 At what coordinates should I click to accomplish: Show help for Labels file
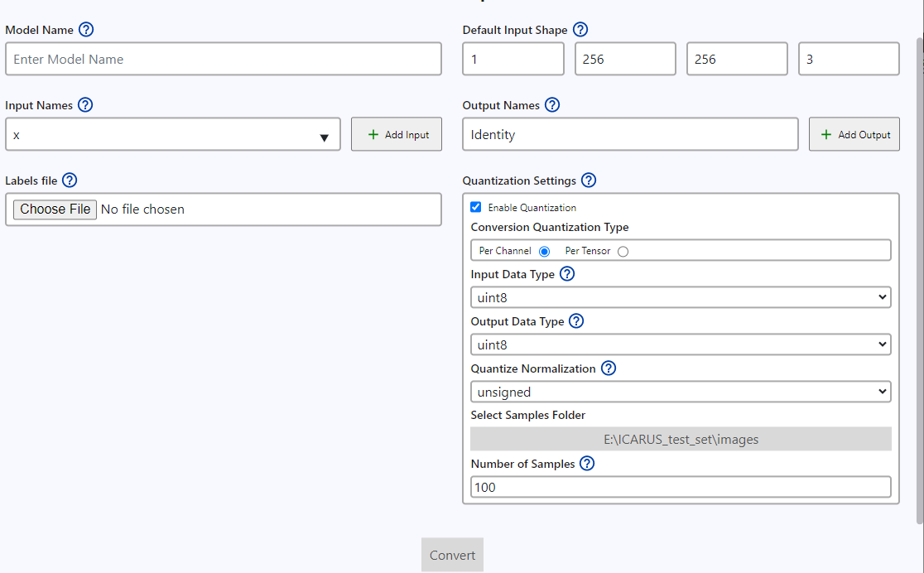point(70,180)
